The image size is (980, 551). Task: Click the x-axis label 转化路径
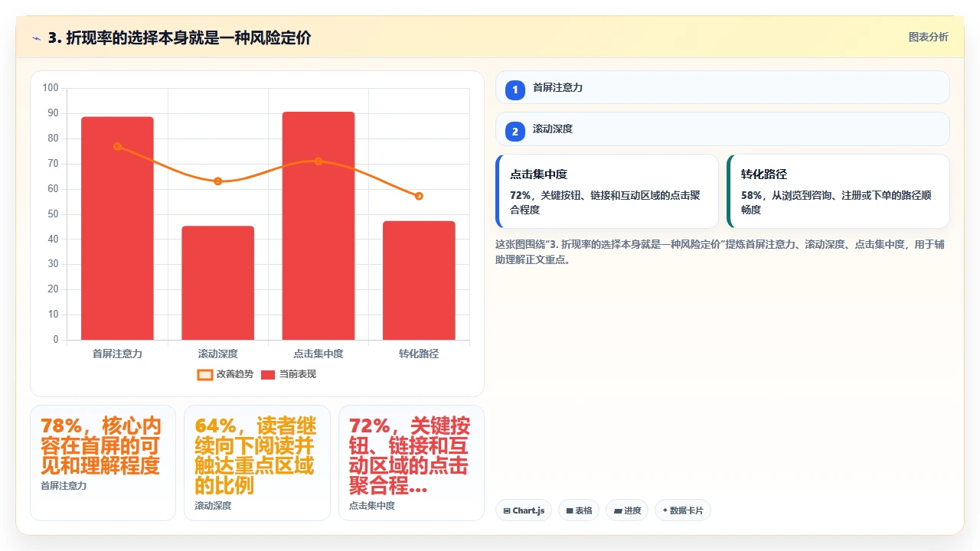(419, 354)
